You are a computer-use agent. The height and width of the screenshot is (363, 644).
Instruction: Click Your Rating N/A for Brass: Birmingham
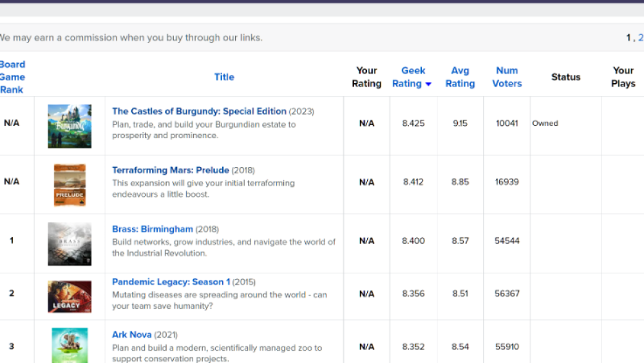click(x=366, y=240)
